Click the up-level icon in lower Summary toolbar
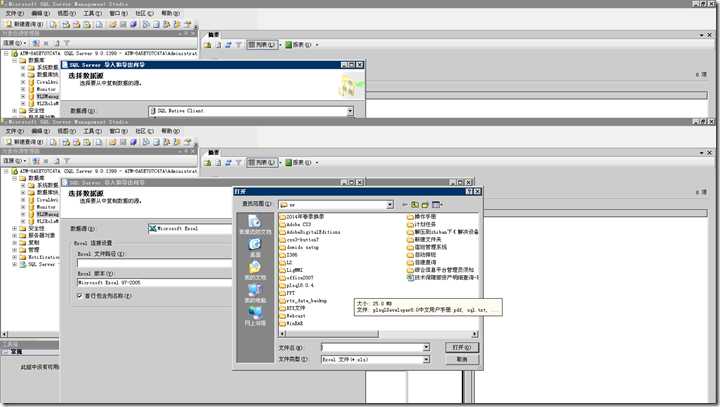 click(208, 163)
